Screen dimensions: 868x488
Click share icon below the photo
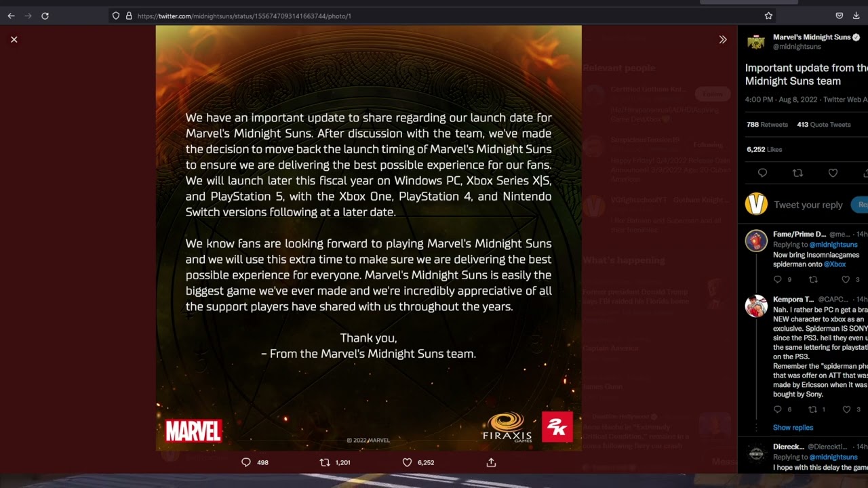(x=491, y=462)
